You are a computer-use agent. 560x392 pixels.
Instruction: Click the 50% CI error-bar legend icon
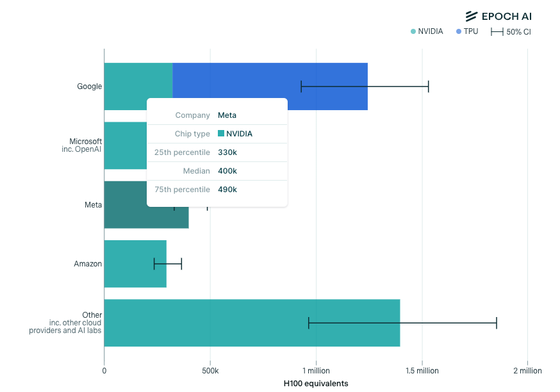(x=497, y=32)
